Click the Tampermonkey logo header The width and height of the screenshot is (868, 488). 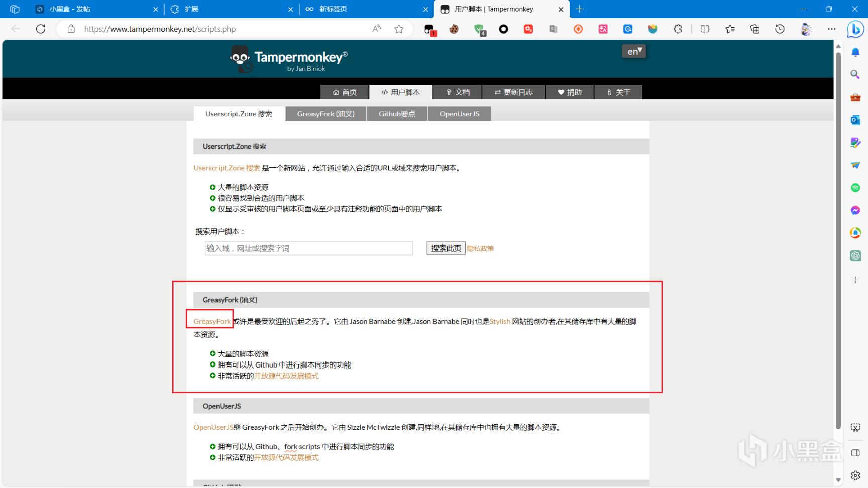[x=288, y=59]
